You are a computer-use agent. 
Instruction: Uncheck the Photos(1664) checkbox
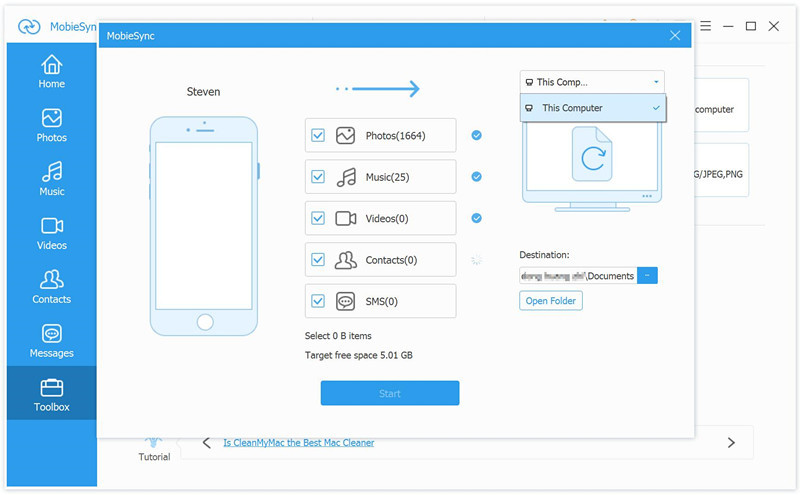tap(318, 135)
